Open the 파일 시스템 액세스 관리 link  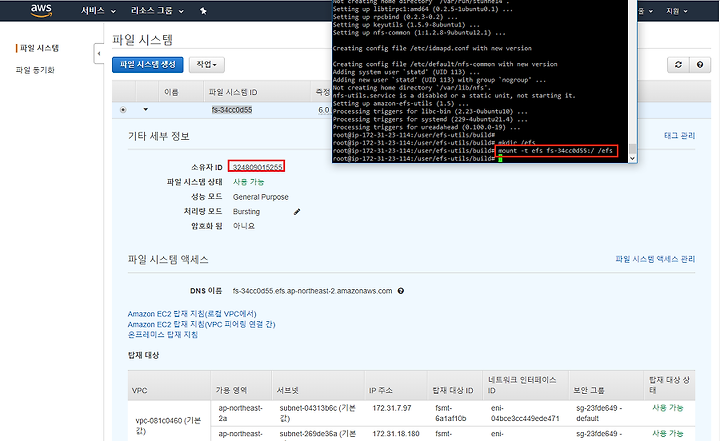tap(655, 259)
